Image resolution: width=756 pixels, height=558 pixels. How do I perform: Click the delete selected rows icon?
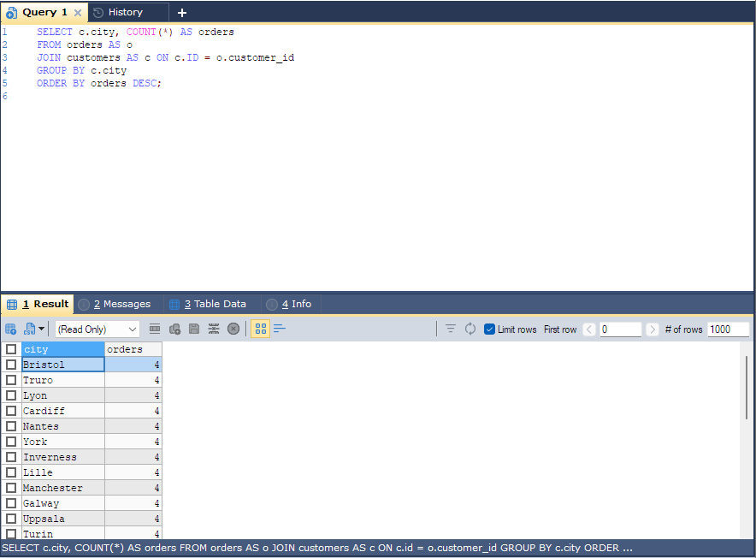[214, 329]
